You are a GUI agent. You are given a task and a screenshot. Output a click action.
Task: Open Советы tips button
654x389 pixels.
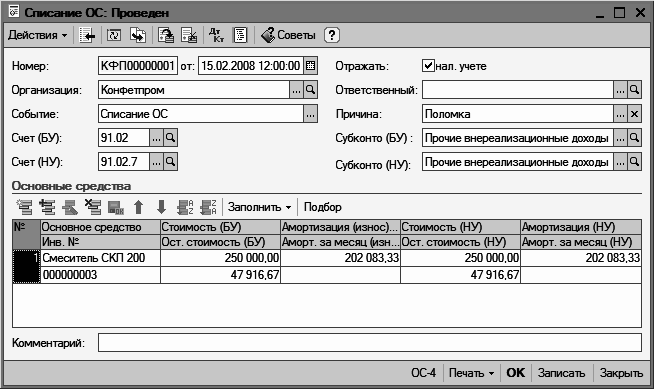(x=289, y=35)
